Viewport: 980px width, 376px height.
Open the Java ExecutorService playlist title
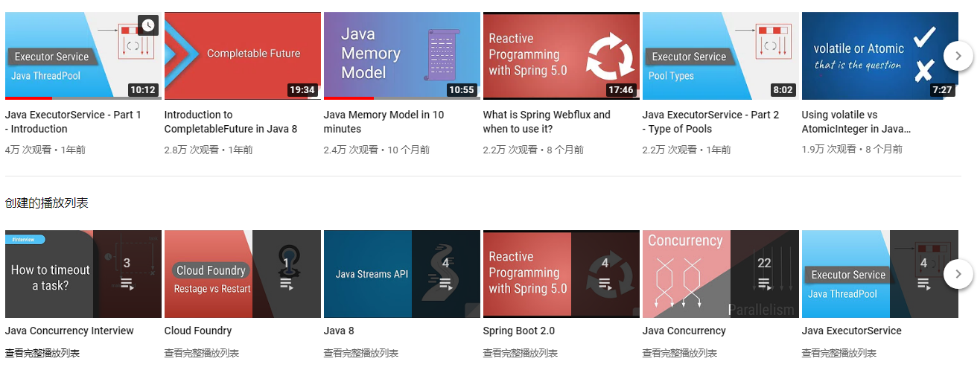(x=852, y=331)
